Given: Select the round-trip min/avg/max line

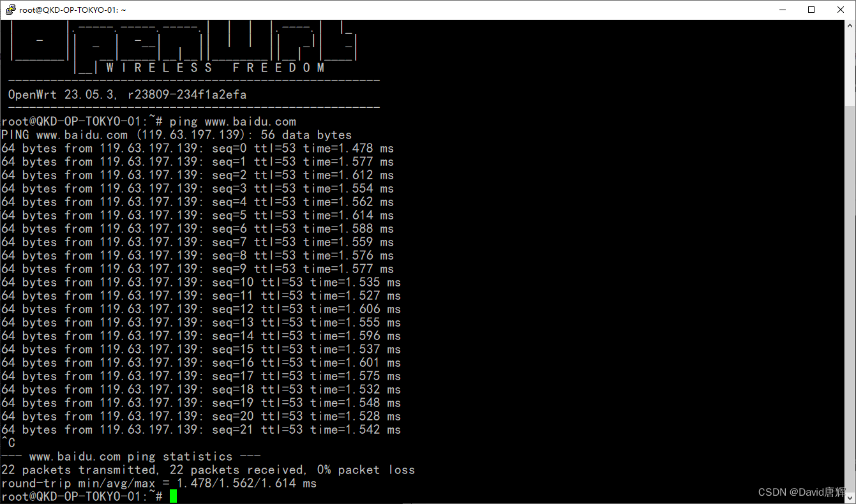Looking at the screenshot, I should [x=158, y=483].
